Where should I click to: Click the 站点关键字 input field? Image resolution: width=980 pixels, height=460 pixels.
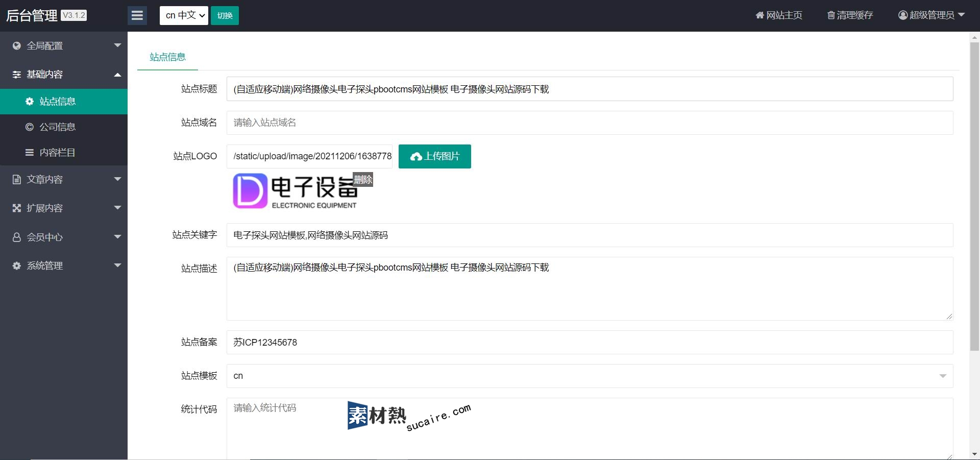point(590,235)
